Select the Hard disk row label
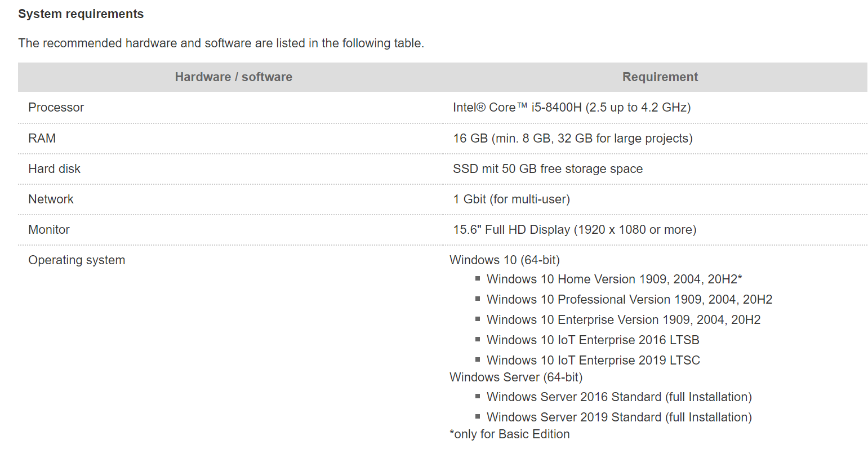Screen dimensions: 868x449 [x=54, y=169]
